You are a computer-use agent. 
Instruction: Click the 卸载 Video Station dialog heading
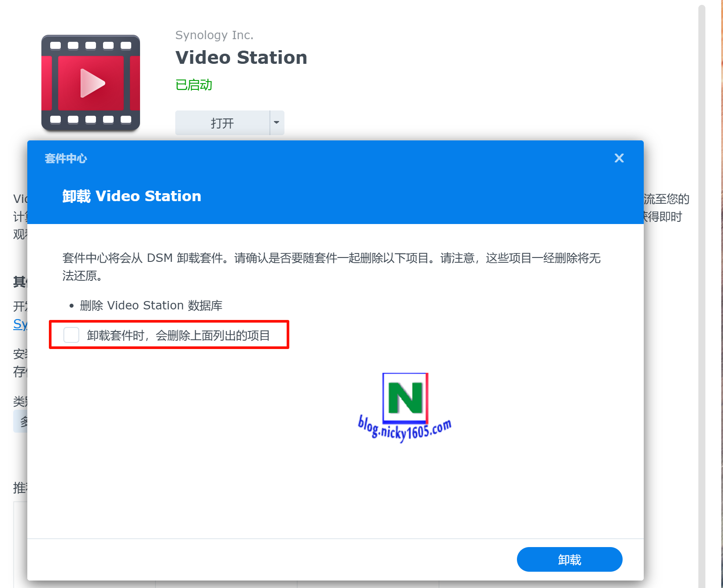[132, 196]
